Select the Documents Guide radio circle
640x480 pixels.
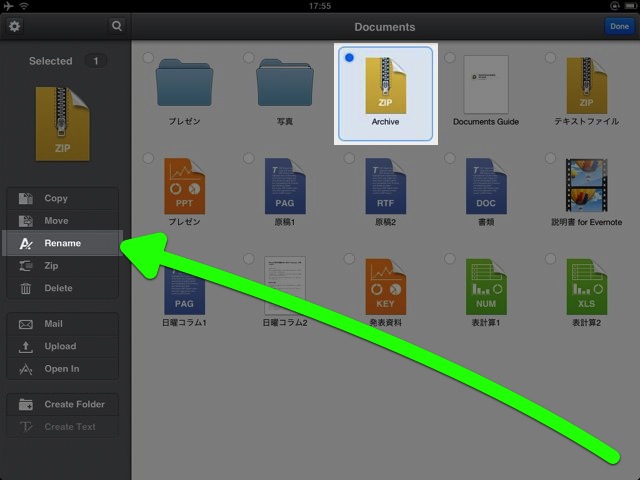point(450,58)
